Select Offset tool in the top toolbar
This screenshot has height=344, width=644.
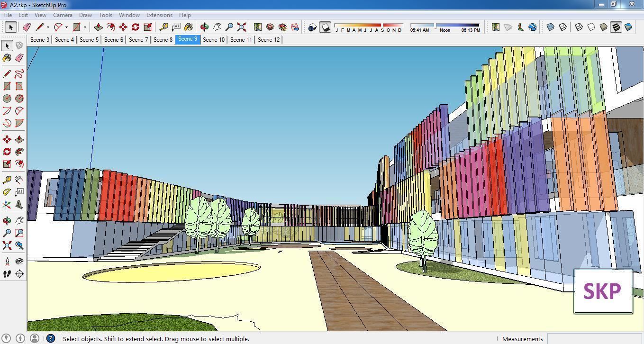[x=111, y=27]
